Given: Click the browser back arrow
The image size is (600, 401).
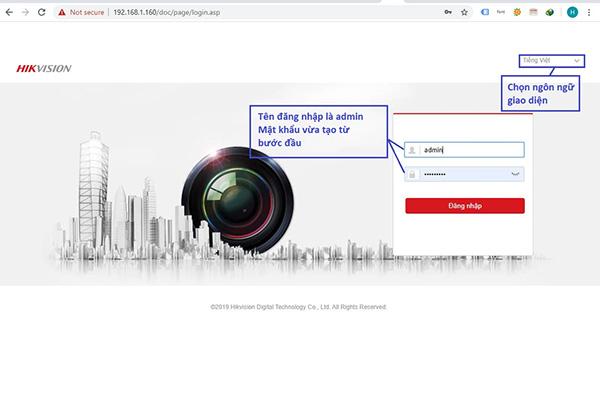Looking at the screenshot, I should (9, 12).
